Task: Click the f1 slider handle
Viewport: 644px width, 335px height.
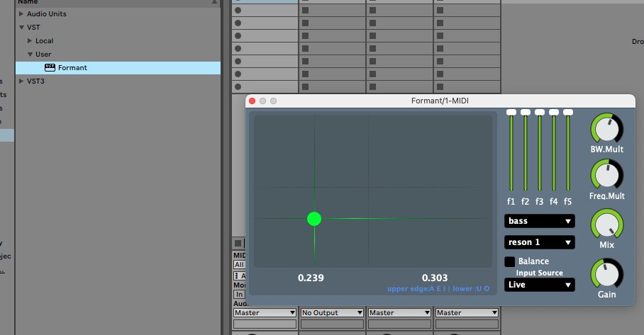Action: (x=511, y=113)
